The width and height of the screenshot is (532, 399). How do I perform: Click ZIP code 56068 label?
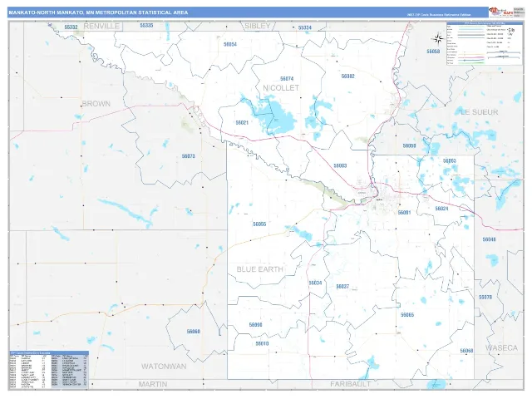point(466,351)
